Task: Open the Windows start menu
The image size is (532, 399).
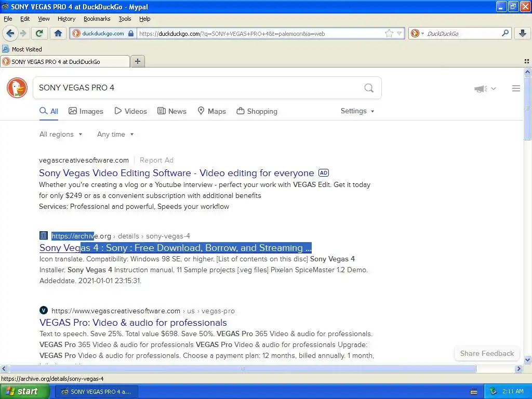Action: (x=24, y=392)
